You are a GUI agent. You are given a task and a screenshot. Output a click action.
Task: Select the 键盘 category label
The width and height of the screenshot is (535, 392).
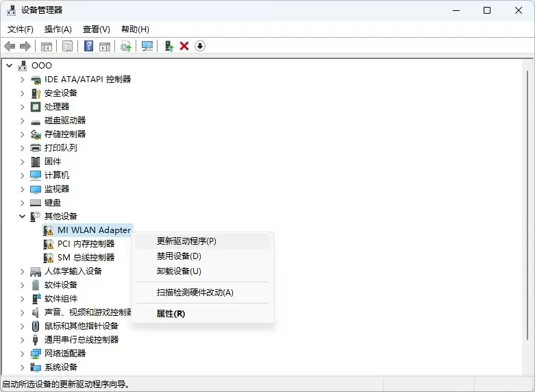coord(53,203)
